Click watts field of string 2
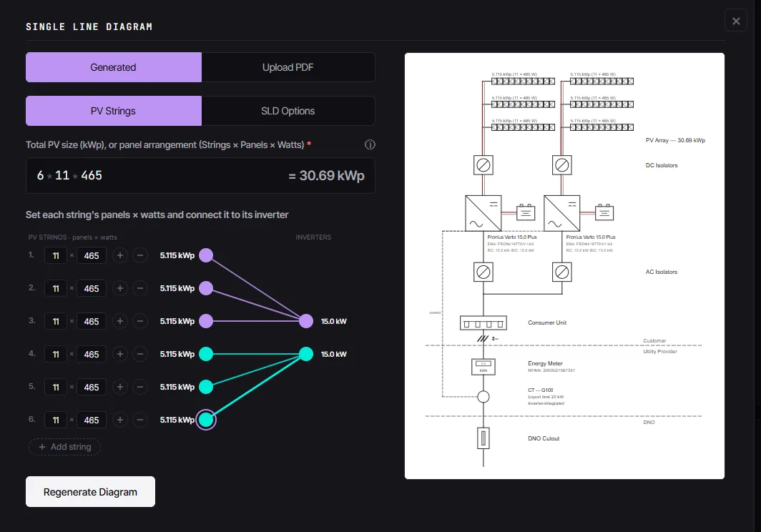Screen dimensions: 761x532 pyautogui.click(x=92, y=288)
